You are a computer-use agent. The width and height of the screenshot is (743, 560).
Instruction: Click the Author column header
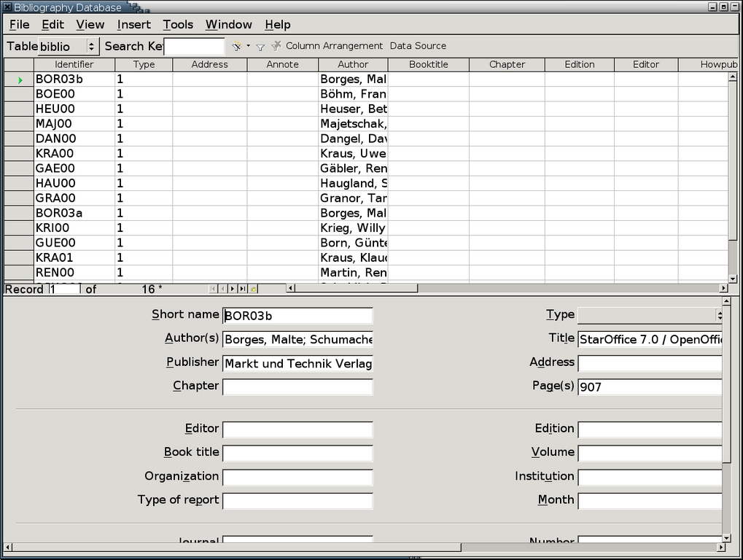click(353, 64)
